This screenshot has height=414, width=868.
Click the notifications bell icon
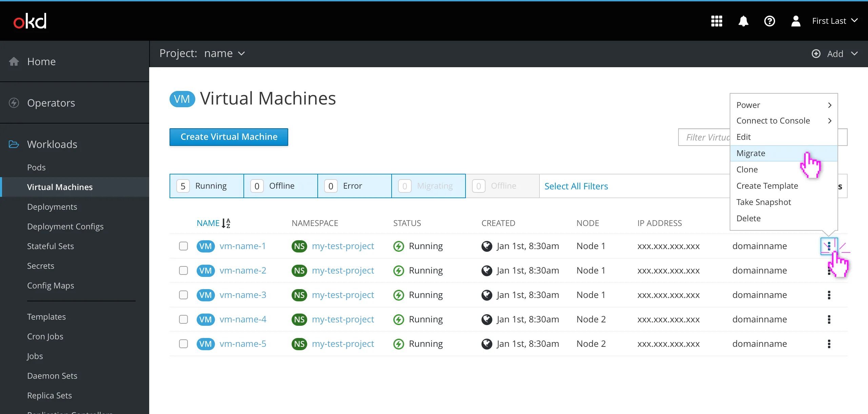[743, 21]
